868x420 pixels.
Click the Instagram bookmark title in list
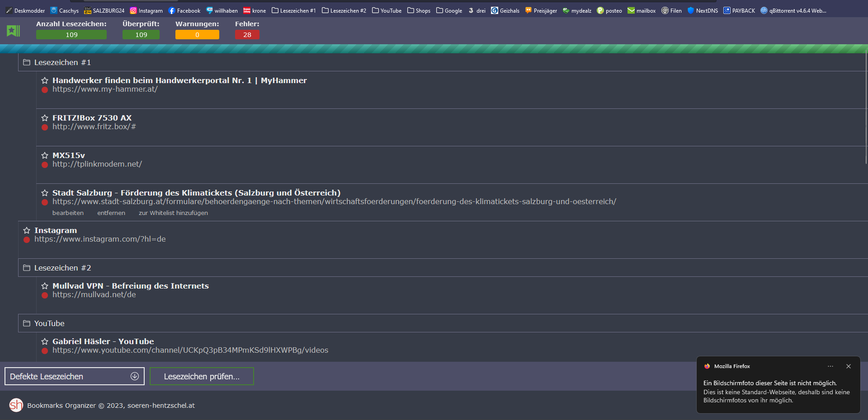(x=56, y=230)
